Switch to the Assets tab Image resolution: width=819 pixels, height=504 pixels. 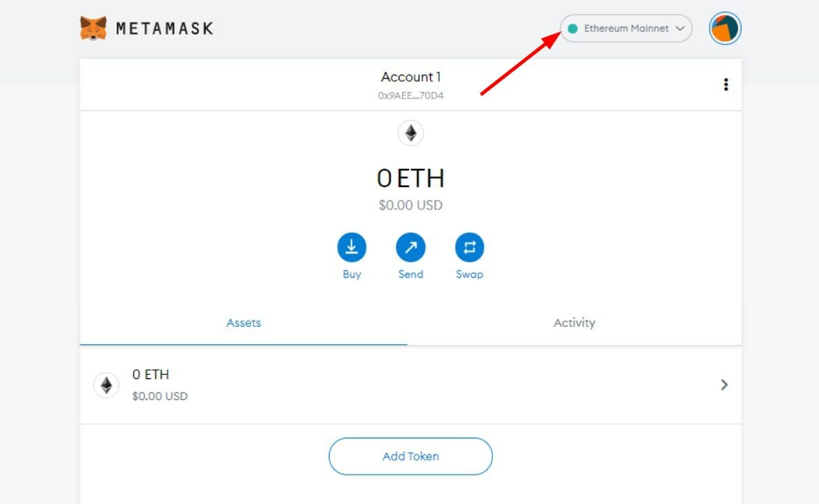pyautogui.click(x=243, y=323)
